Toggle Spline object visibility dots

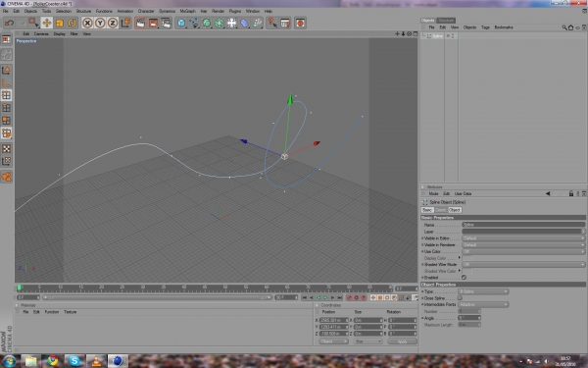tap(453, 36)
